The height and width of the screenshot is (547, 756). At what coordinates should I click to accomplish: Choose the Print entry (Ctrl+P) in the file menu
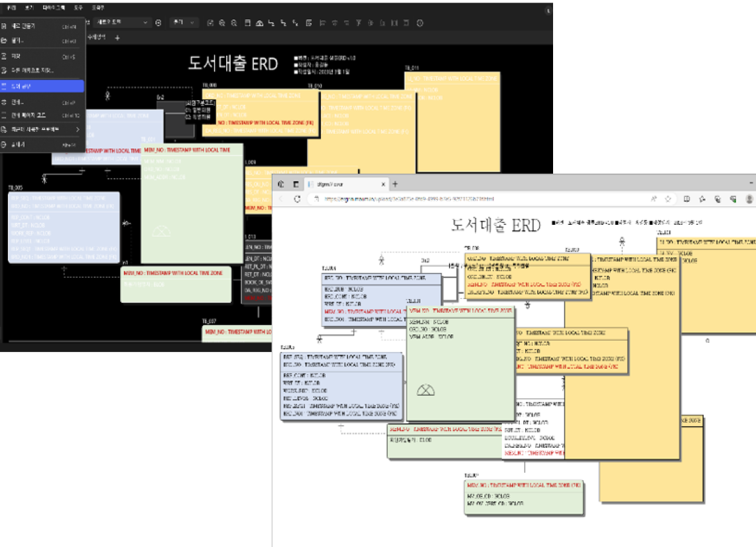coord(42,102)
